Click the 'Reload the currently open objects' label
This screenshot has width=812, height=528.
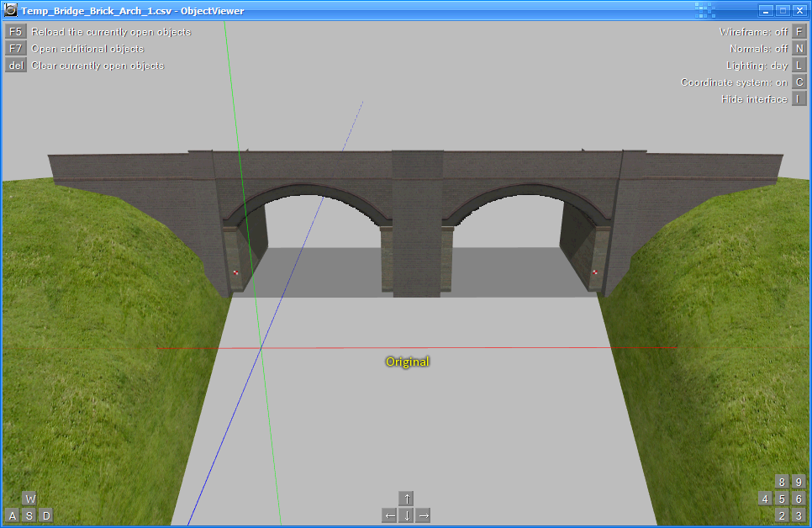(x=111, y=32)
